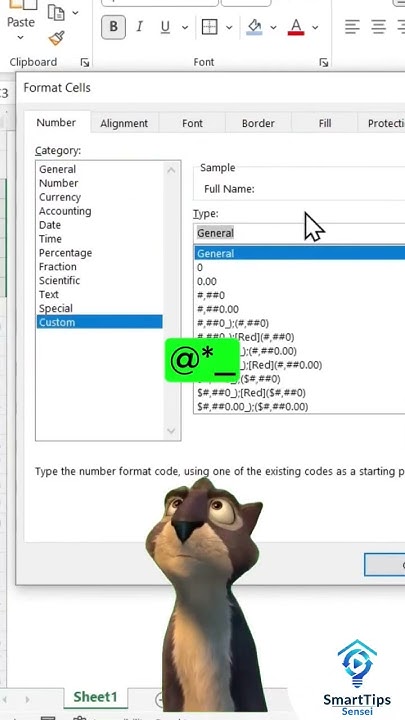Apply Borders icon in Font group
The height and width of the screenshot is (720, 405).
pyautogui.click(x=209, y=27)
